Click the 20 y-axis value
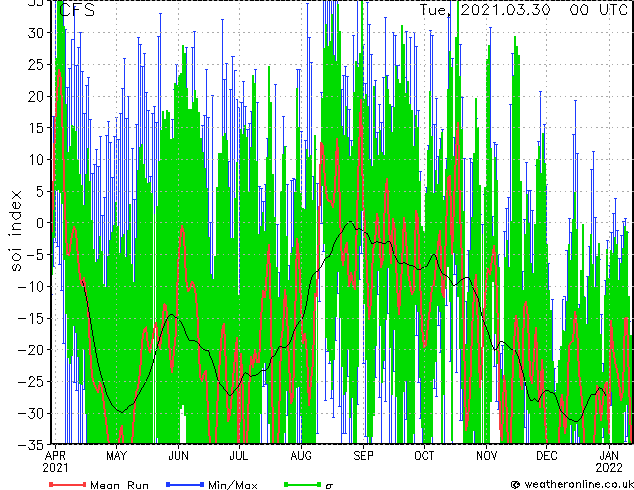The width and height of the screenshot is (634, 490). 35,96
